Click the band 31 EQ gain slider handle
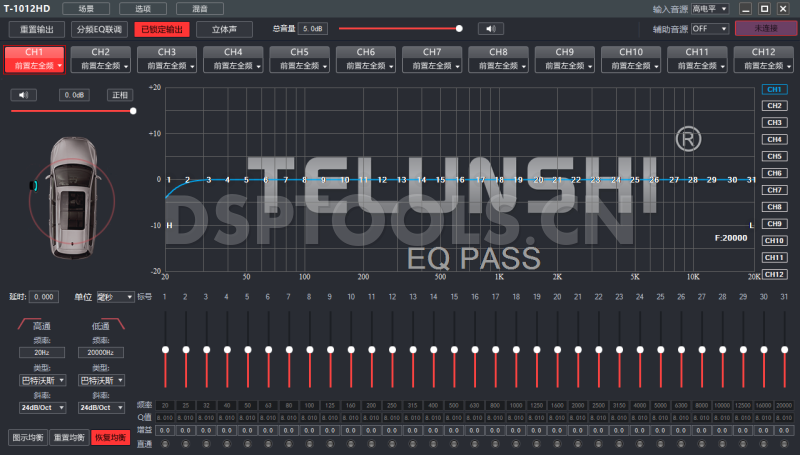The image size is (800, 455). tap(784, 349)
